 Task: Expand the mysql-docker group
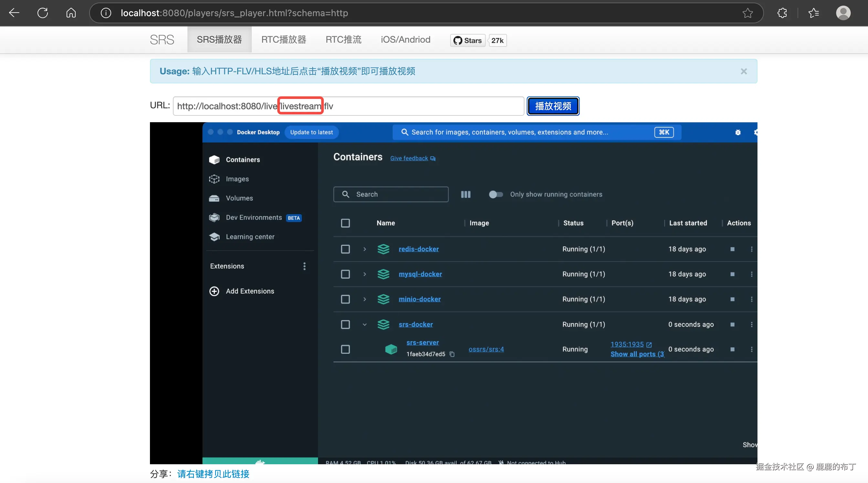click(364, 274)
